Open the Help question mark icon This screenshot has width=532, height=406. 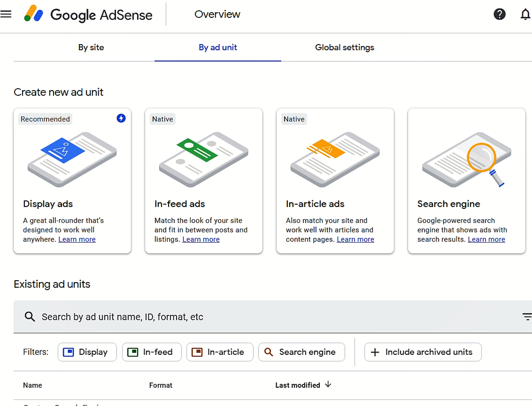coord(499,14)
